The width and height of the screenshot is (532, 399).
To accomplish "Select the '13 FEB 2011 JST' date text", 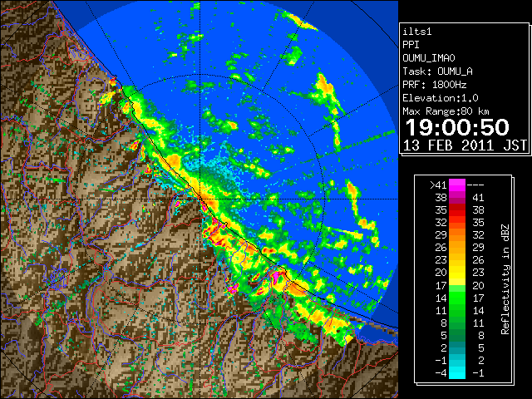I will point(465,145).
